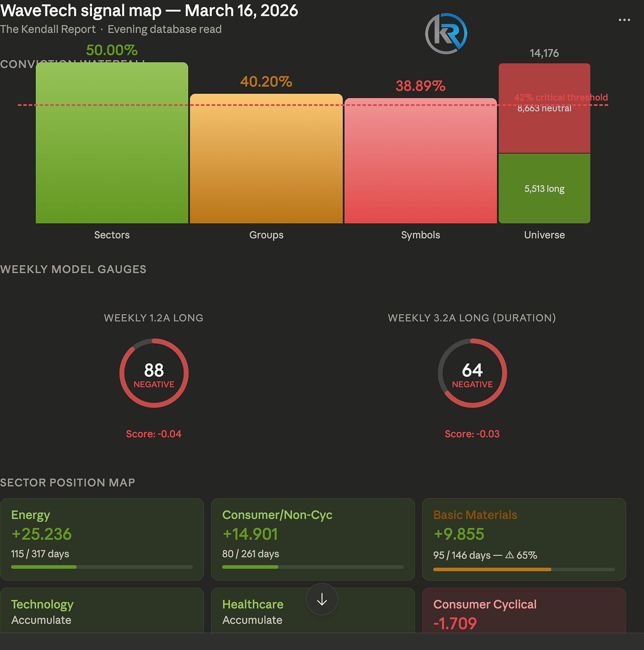The width and height of the screenshot is (644, 650).
Task: Click the Weekly 3.2A Long duration gauge
Action: click(472, 373)
